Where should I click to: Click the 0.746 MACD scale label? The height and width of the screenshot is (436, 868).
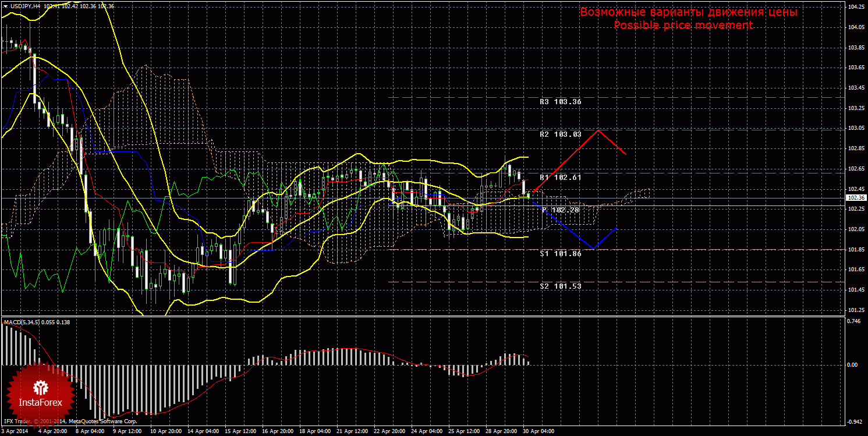[854, 321]
